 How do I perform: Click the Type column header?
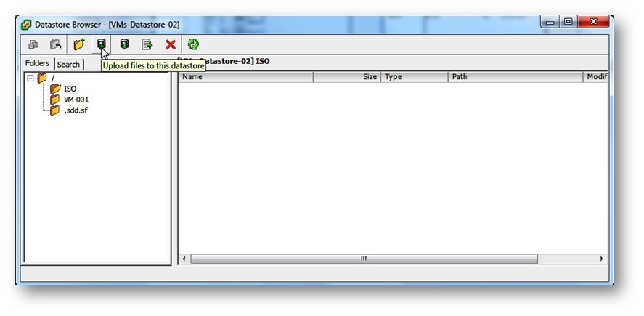pyautogui.click(x=414, y=77)
